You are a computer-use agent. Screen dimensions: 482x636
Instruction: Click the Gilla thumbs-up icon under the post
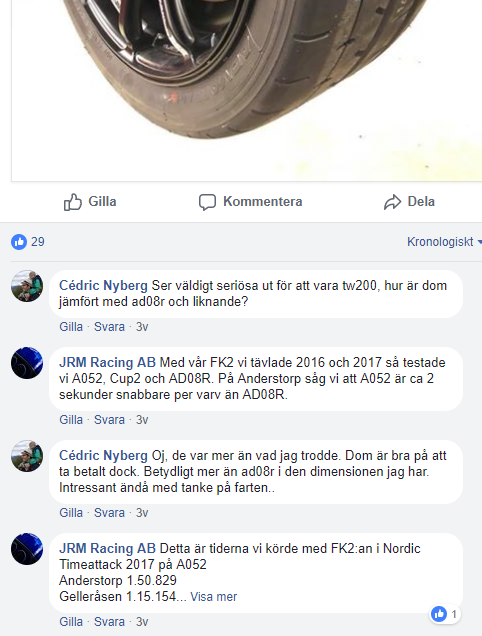tap(73, 202)
